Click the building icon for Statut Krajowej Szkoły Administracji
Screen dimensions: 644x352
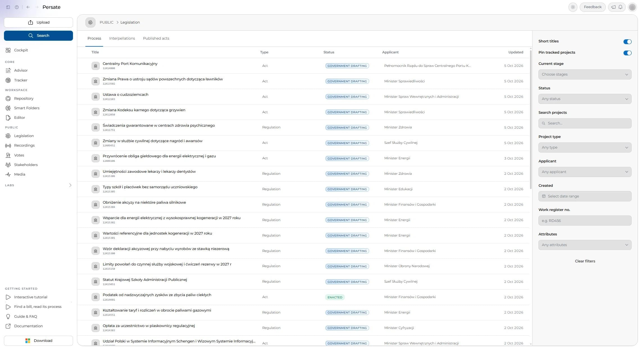(x=95, y=282)
